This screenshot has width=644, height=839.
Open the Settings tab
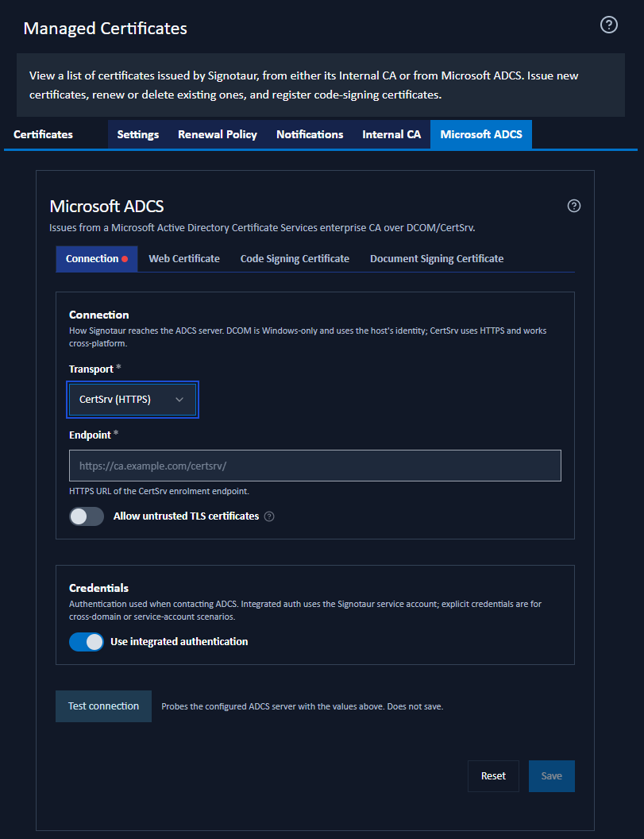tap(138, 134)
